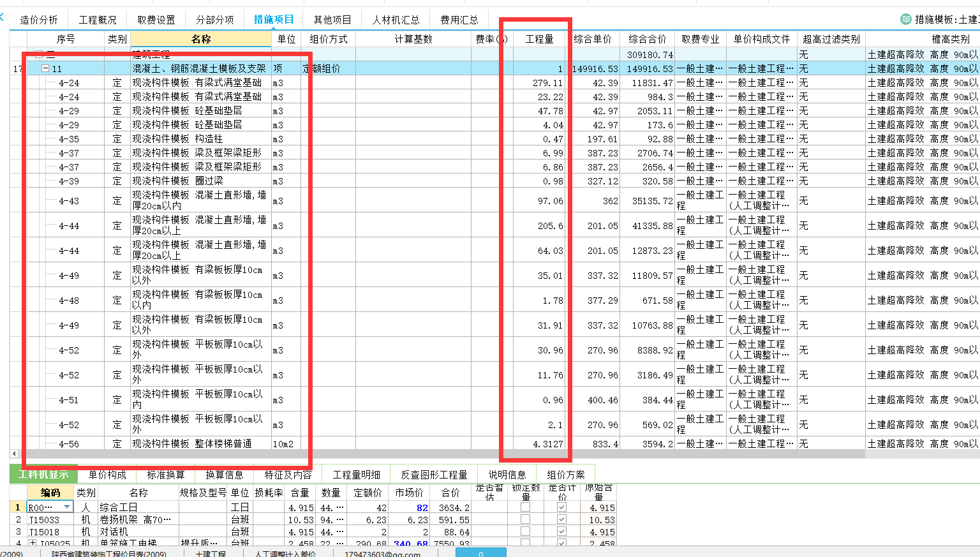Click the 取费专业 column header

[701, 39]
